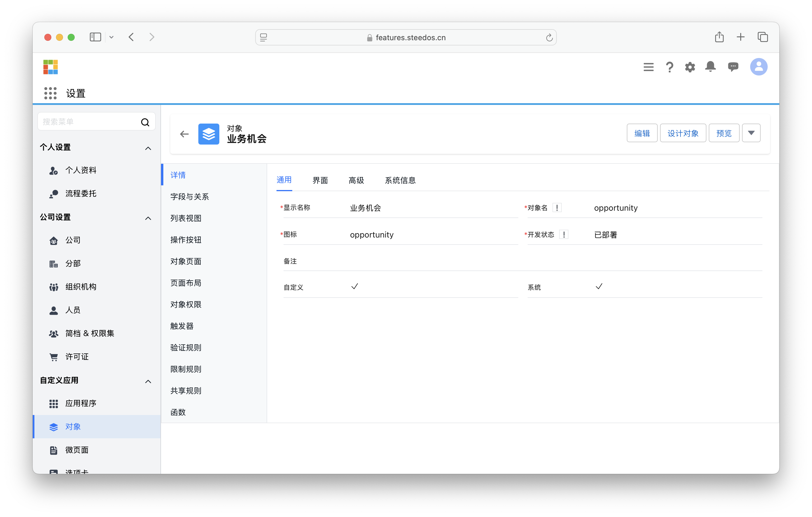The height and width of the screenshot is (517, 812).
Task: Collapse the 个人设置 section
Action: pos(148,148)
